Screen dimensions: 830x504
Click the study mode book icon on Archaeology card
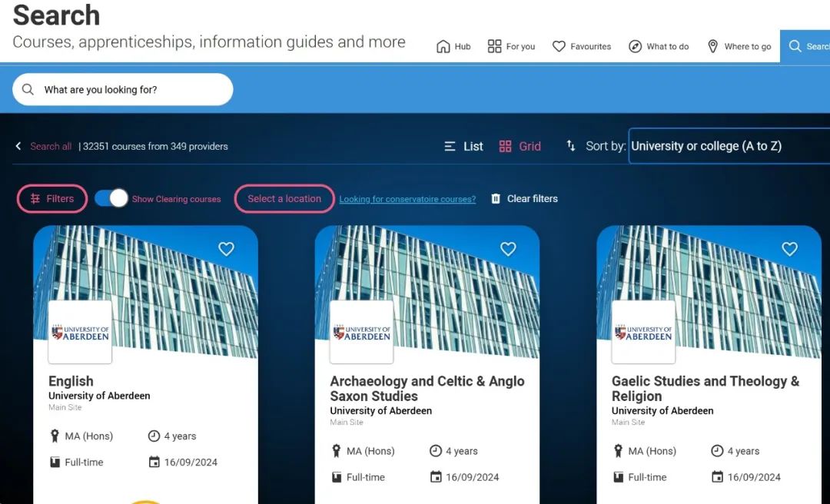click(x=337, y=477)
